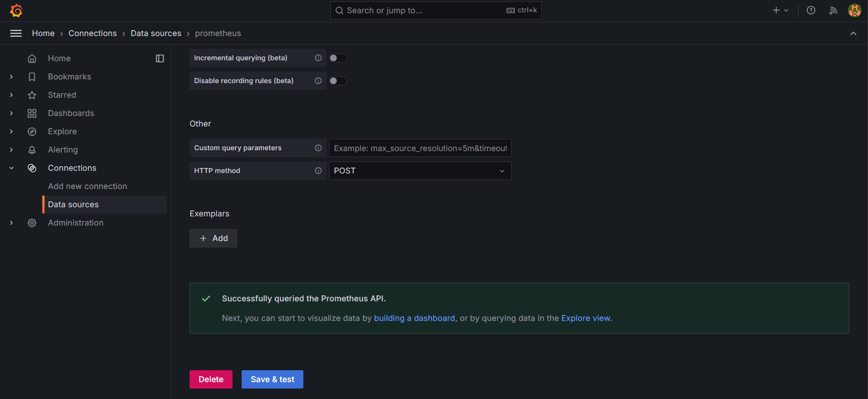Click the Dashboards grid icon
This screenshot has width=868, height=399.
click(x=32, y=113)
